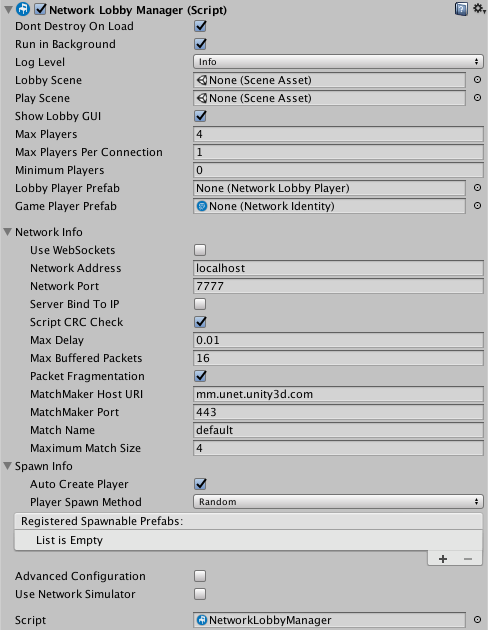Uncheck Auto Create Player

(x=200, y=484)
